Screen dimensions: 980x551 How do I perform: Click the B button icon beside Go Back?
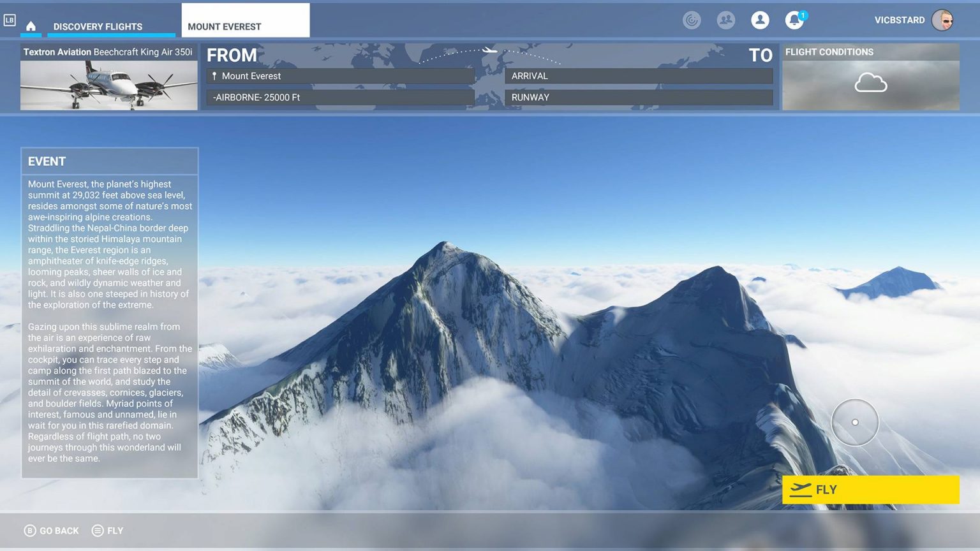(30, 531)
